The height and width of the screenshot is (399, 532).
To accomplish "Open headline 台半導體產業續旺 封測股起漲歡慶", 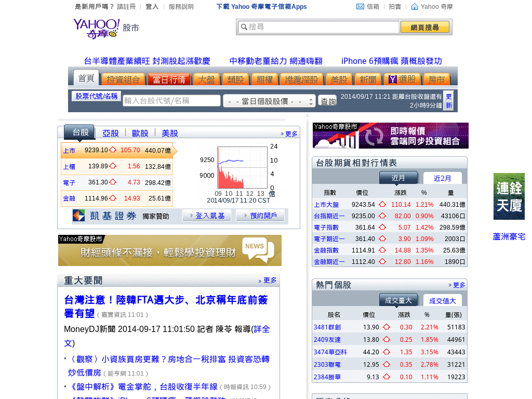I will click(147, 61).
